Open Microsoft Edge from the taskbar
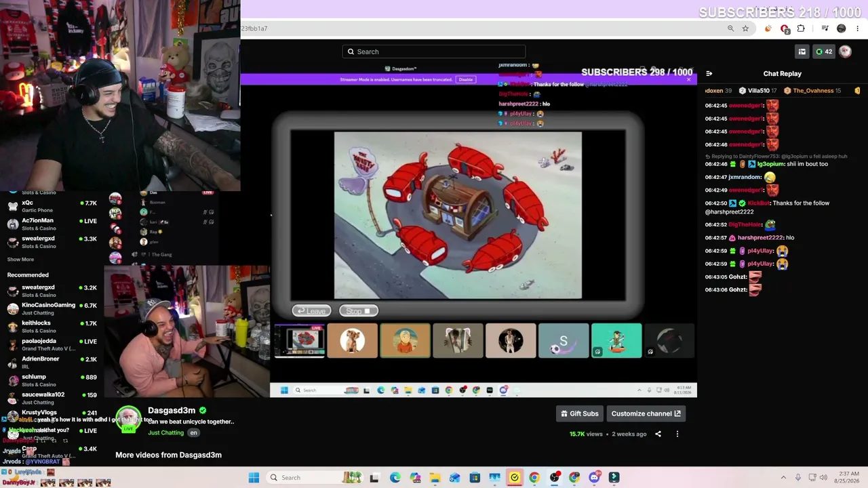Image resolution: width=868 pixels, height=488 pixels. tap(395, 478)
